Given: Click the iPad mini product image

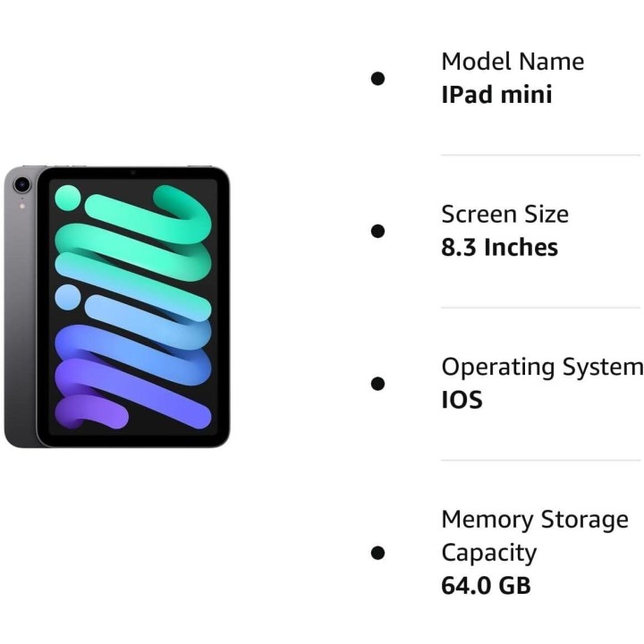Looking at the screenshot, I should pyautogui.click(x=117, y=306).
